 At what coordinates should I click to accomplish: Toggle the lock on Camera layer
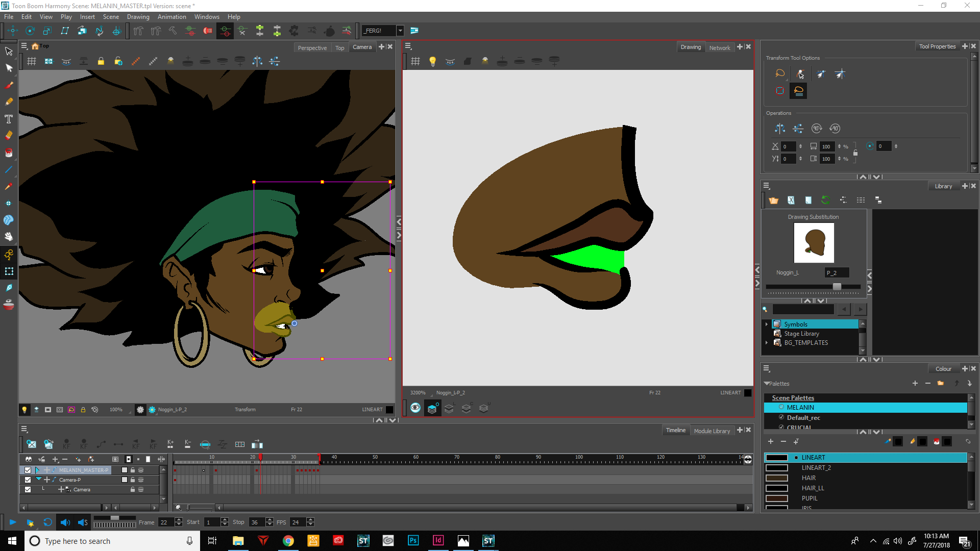pos(133,489)
